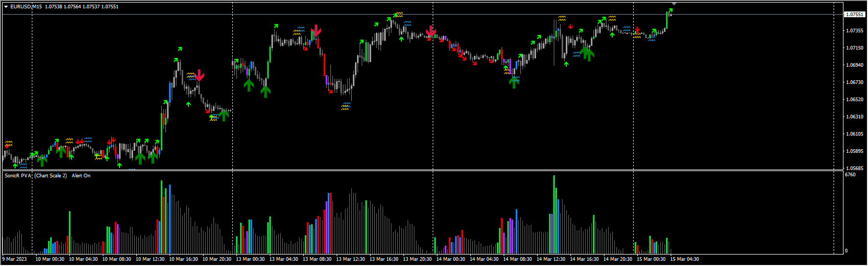Click the 14 Mar 08:30 time label
868x266 pixels.
518,259
